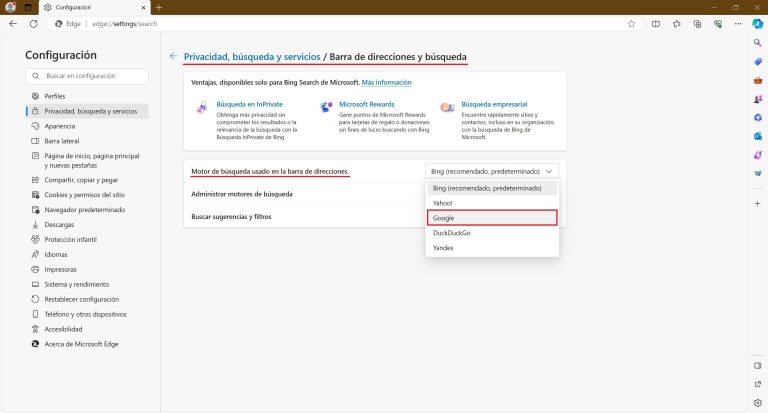Open a new tab with the plus button
The image size is (768, 413).
[x=159, y=7]
